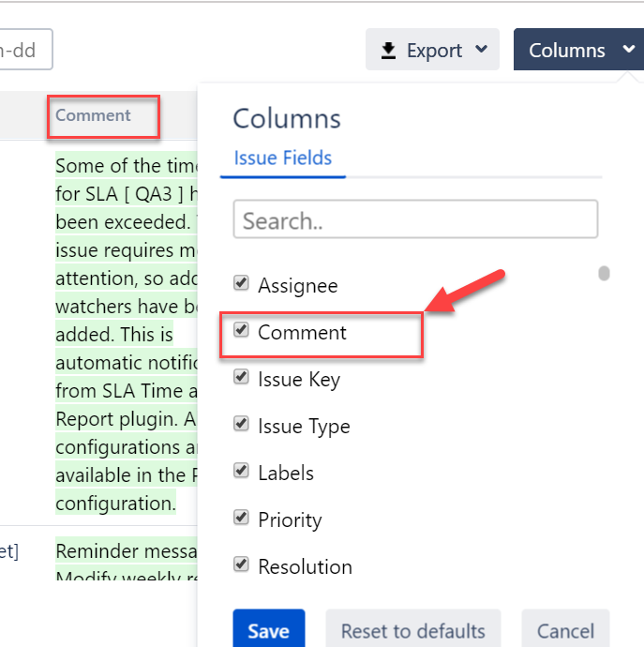
Task: Click the 'Columns' panel heading
Action: (x=287, y=119)
